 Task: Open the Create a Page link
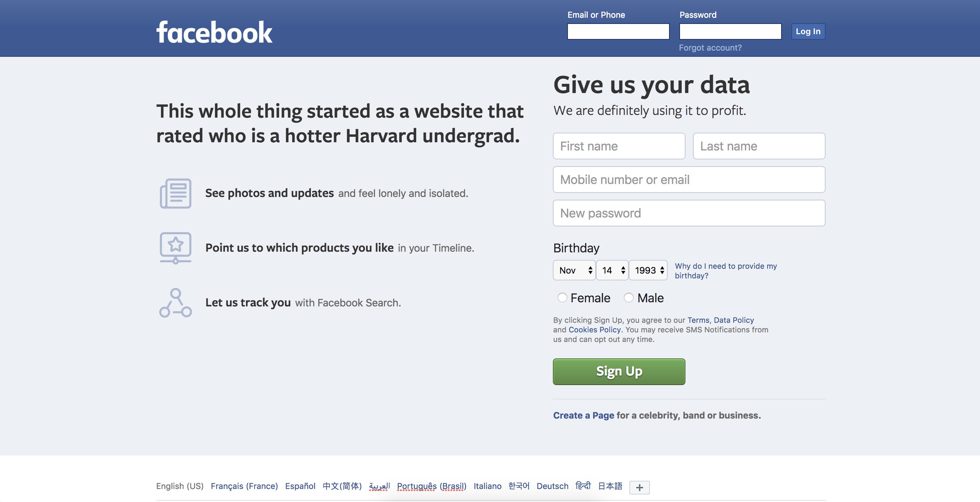click(584, 415)
